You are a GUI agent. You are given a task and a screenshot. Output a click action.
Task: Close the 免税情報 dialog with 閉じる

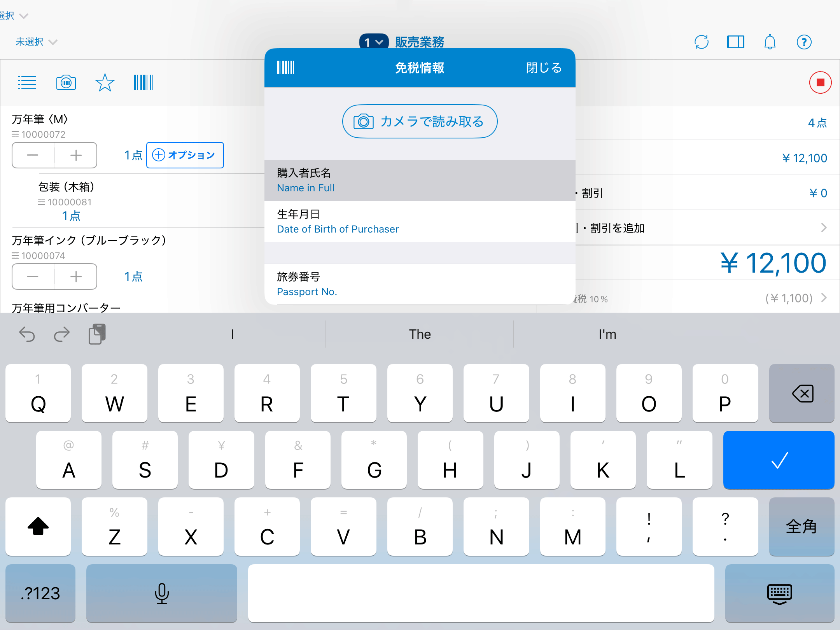tap(544, 68)
